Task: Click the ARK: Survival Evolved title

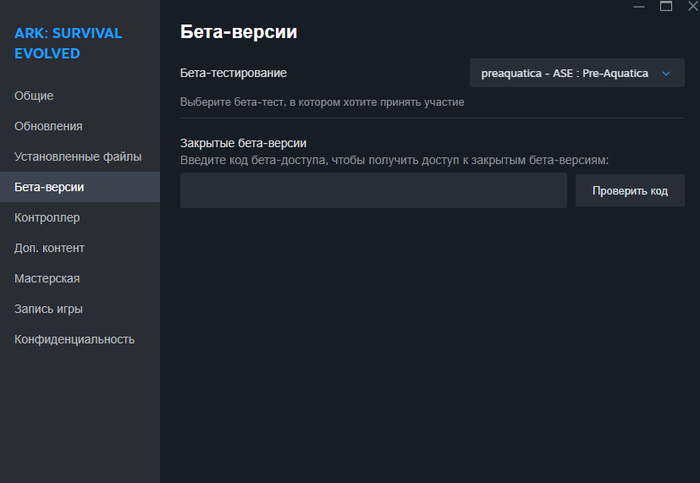Action: (x=68, y=43)
